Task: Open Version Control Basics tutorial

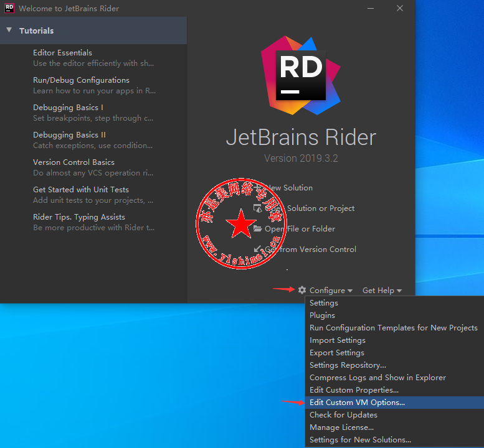Action: 93,167
